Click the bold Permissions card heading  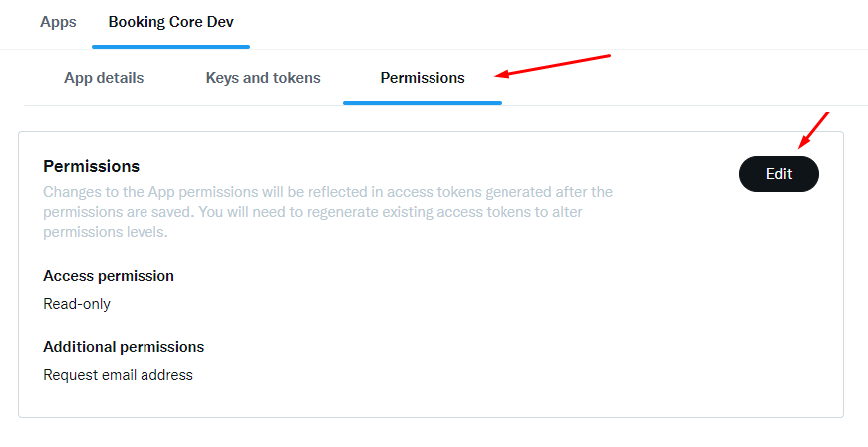coord(91,166)
